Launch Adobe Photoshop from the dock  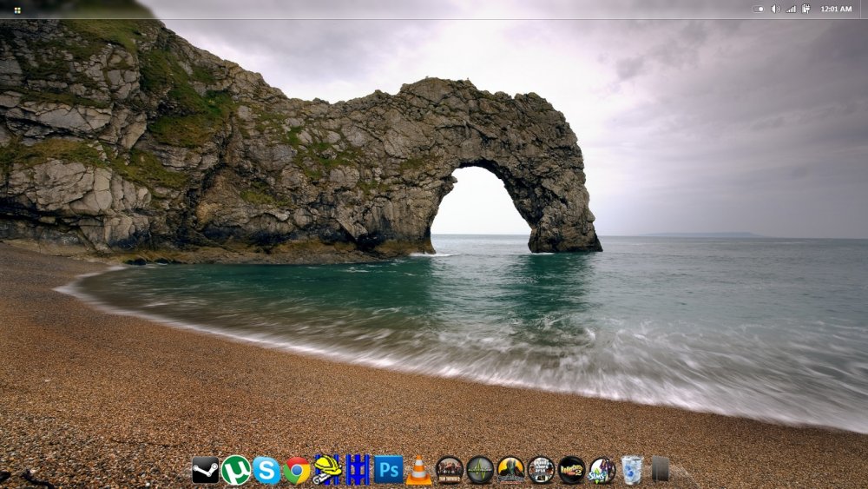pyautogui.click(x=388, y=469)
